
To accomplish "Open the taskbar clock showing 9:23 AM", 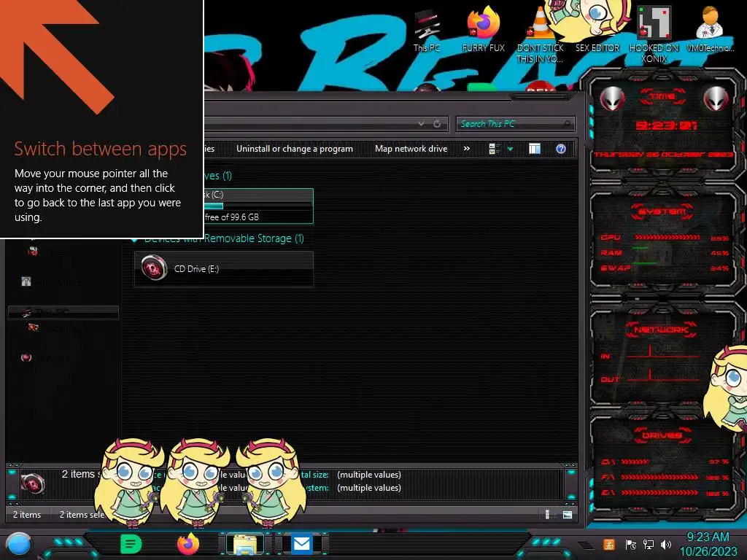I will (708, 544).
